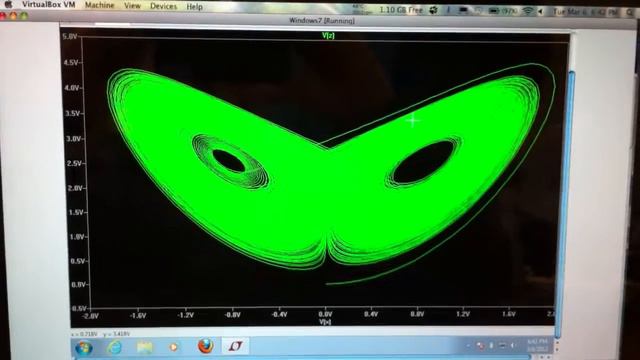Open Windows Explorer folder icon in taskbar

tap(144, 347)
